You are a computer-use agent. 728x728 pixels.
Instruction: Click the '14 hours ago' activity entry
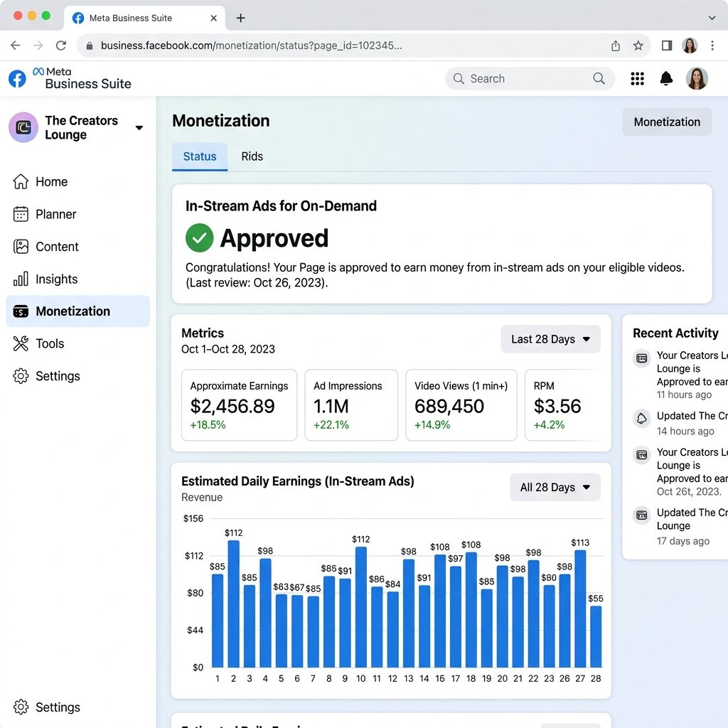(x=680, y=423)
